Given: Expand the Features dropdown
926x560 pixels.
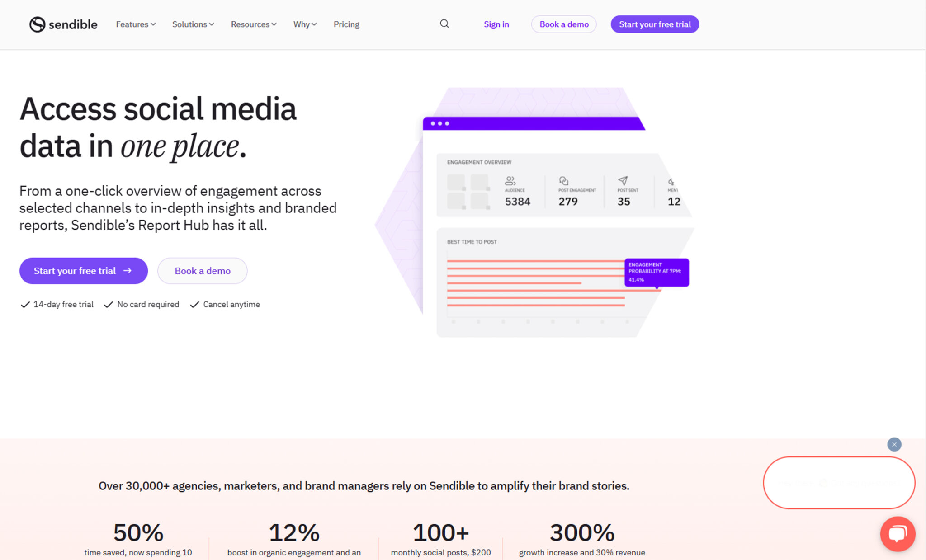Looking at the screenshot, I should (135, 24).
